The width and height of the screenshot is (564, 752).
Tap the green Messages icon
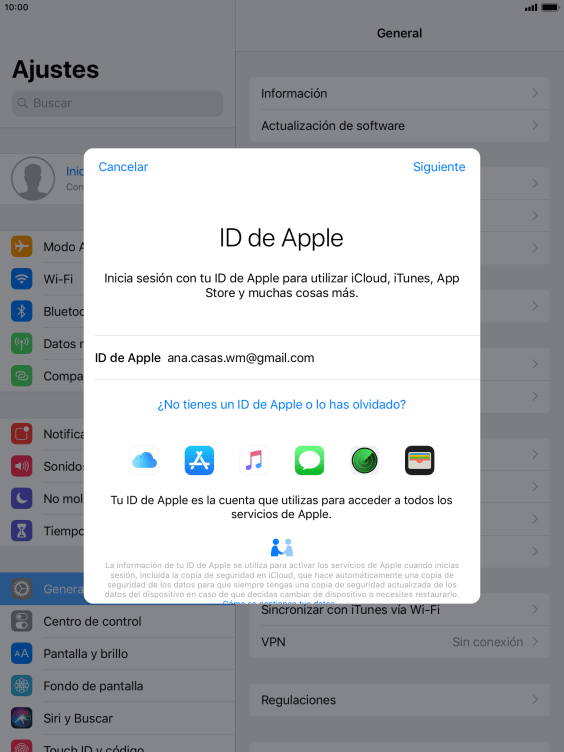(x=309, y=460)
